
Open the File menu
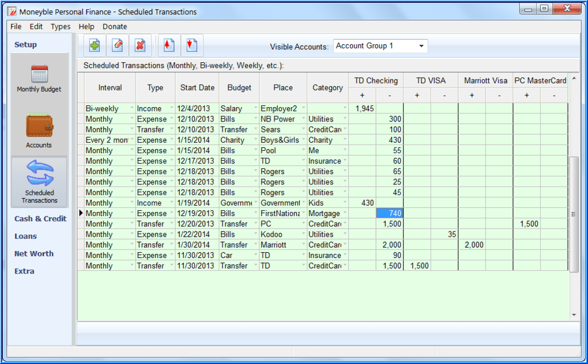click(x=16, y=26)
